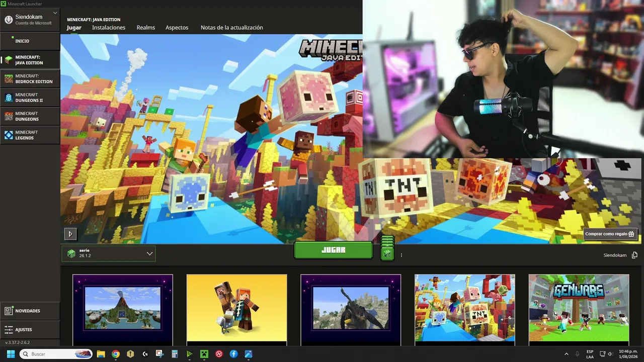This screenshot has width=644, height=362.
Task: Click the launcher version v.3.37.2-2.6.2 text
Action: click(18, 342)
